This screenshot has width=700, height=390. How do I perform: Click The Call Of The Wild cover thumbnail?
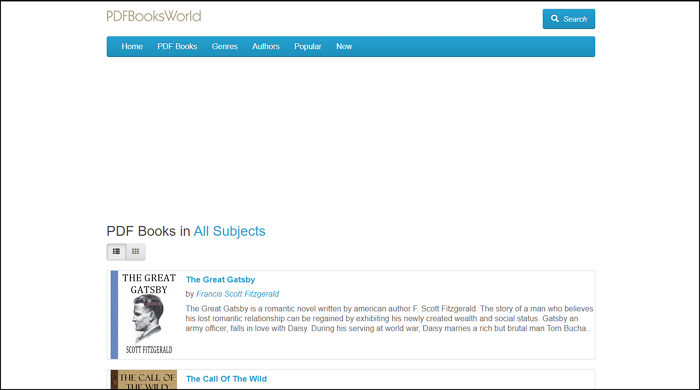[144, 380]
